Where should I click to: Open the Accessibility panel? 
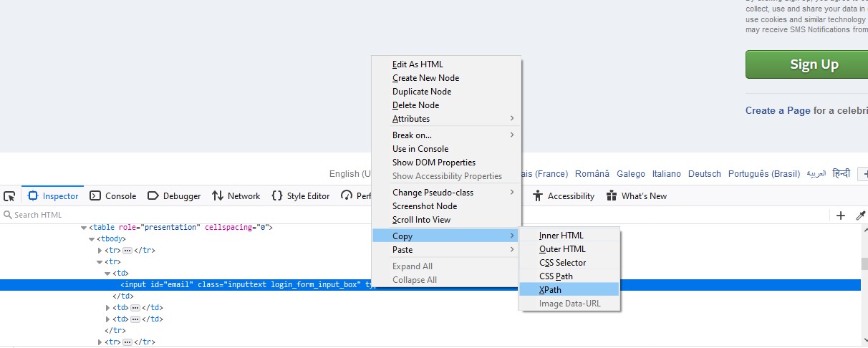(x=564, y=196)
